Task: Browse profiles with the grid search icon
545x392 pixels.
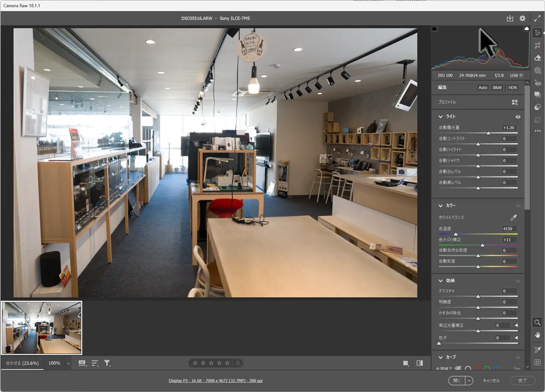Action: (515, 103)
